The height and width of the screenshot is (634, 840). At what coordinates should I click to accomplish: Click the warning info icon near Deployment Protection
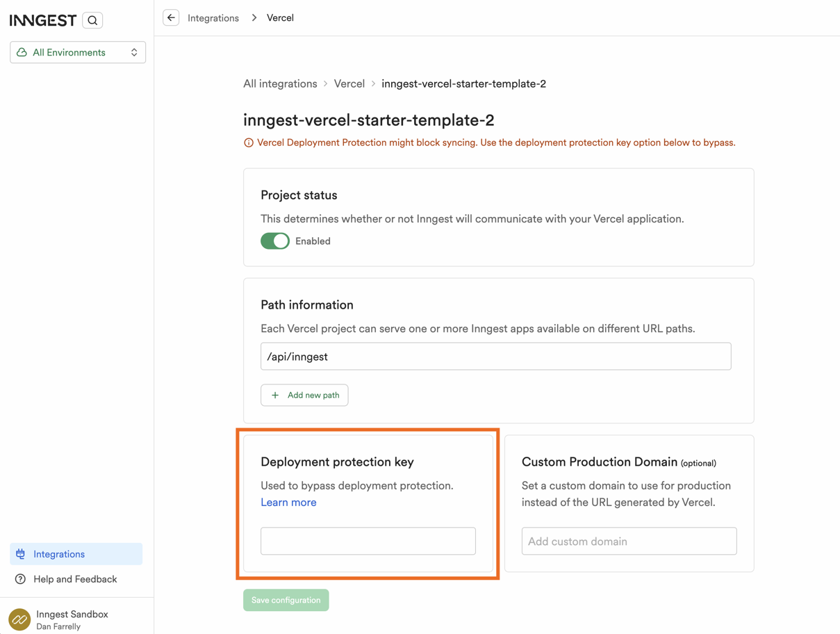[x=249, y=143]
